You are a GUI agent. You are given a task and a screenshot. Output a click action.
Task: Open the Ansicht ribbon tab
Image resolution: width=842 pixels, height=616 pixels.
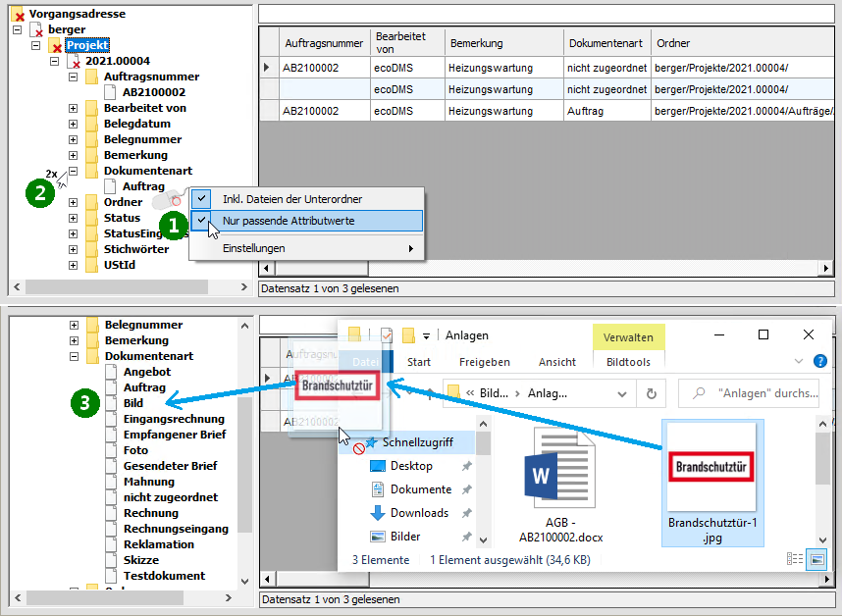coord(557,362)
